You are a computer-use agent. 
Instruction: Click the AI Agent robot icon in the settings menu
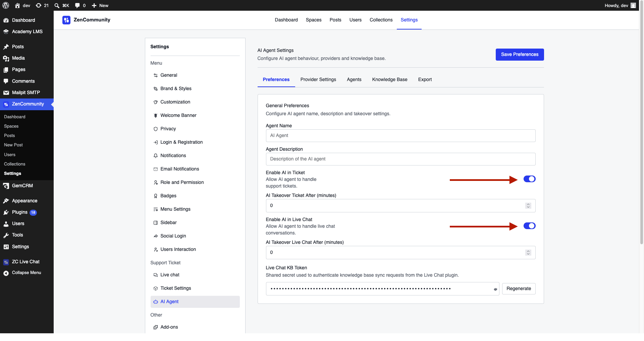(x=156, y=302)
